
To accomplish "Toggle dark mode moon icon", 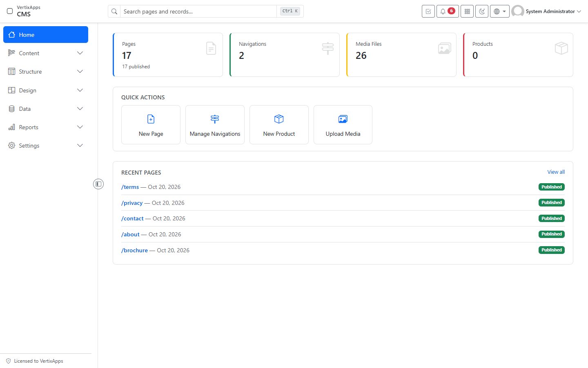I will [482, 11].
